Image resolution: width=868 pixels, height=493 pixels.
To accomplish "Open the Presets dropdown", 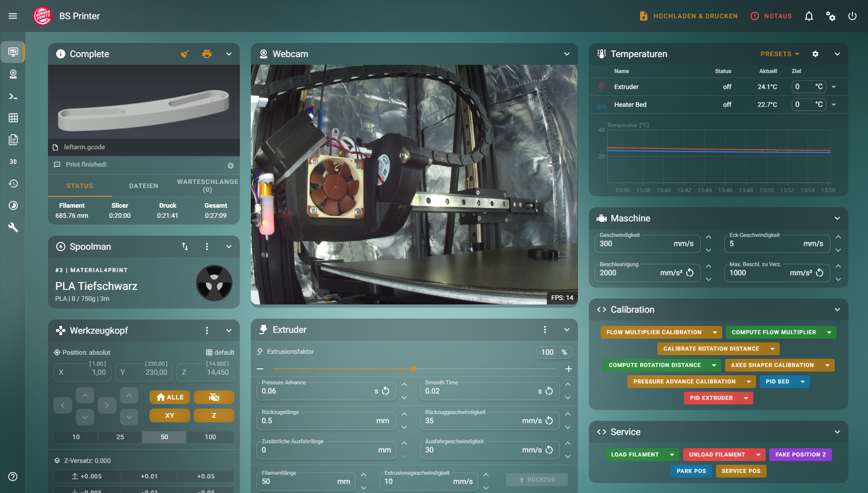I will pos(779,54).
